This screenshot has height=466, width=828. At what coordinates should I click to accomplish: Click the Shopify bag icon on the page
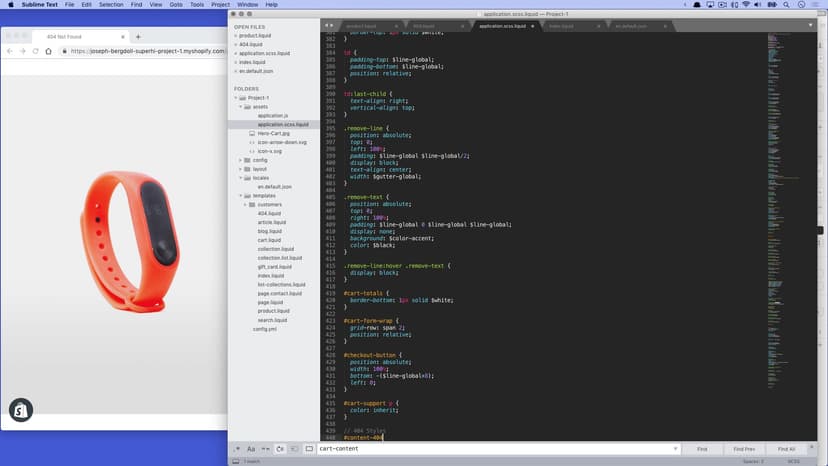pos(21,410)
